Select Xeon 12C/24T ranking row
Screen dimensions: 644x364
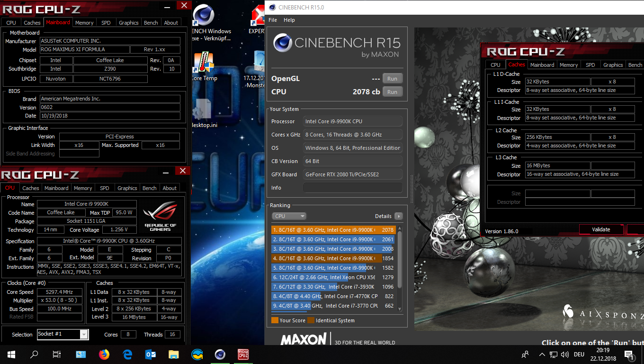(x=333, y=277)
